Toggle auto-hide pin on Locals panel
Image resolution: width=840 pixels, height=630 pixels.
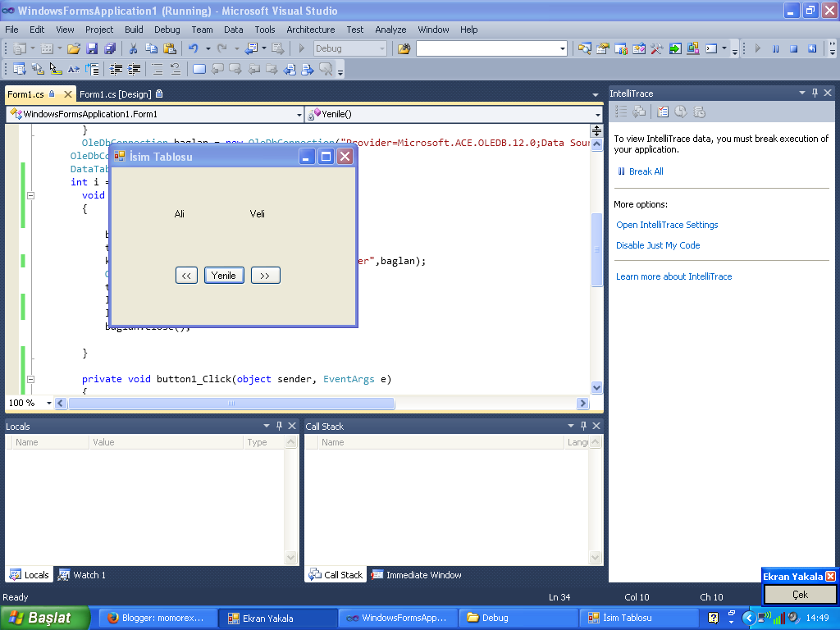coord(279,426)
